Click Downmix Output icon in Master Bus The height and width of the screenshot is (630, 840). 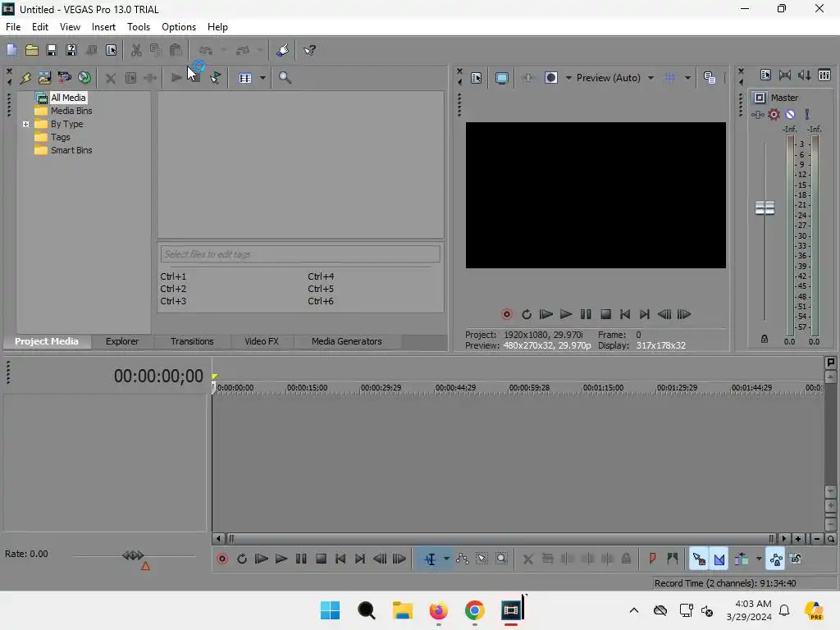(785, 75)
